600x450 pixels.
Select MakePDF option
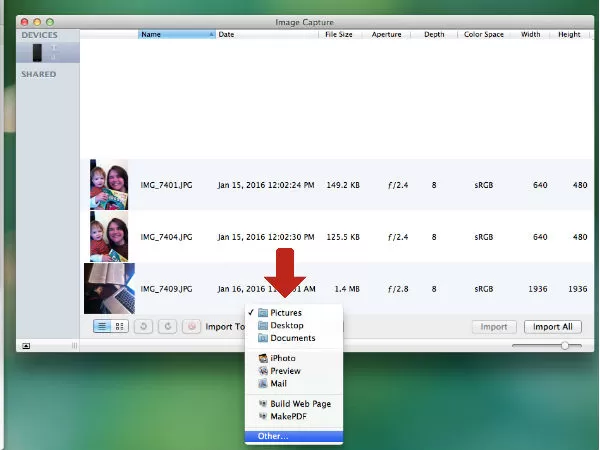pyautogui.click(x=289, y=416)
